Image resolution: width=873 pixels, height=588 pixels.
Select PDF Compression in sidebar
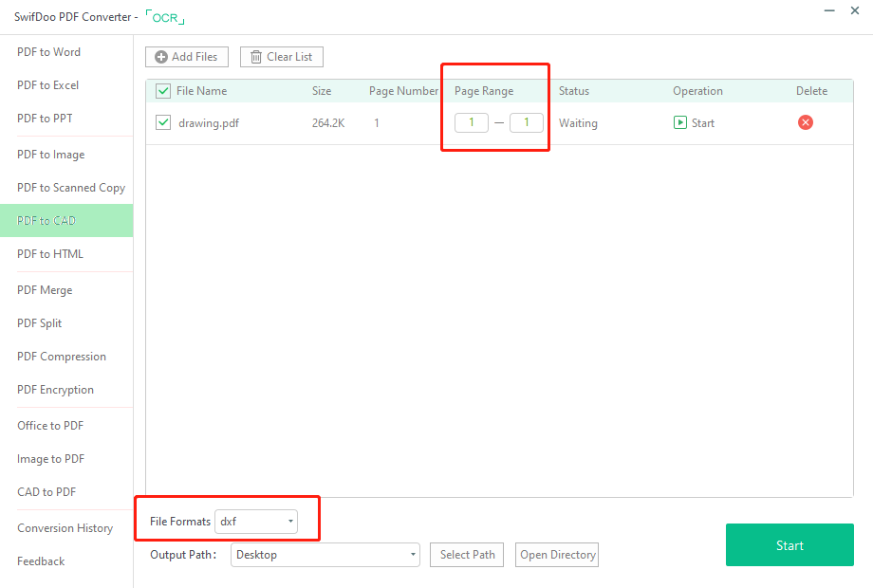(x=62, y=357)
